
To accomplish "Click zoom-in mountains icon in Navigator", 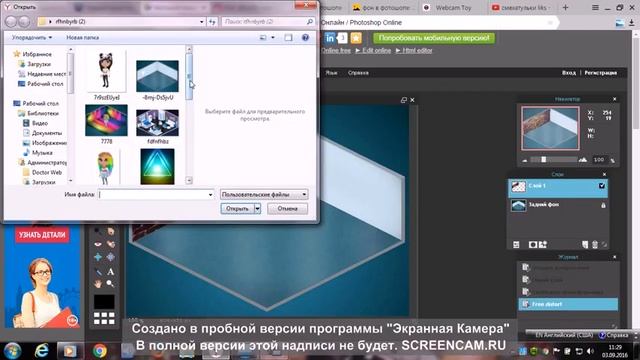I will coord(583,160).
